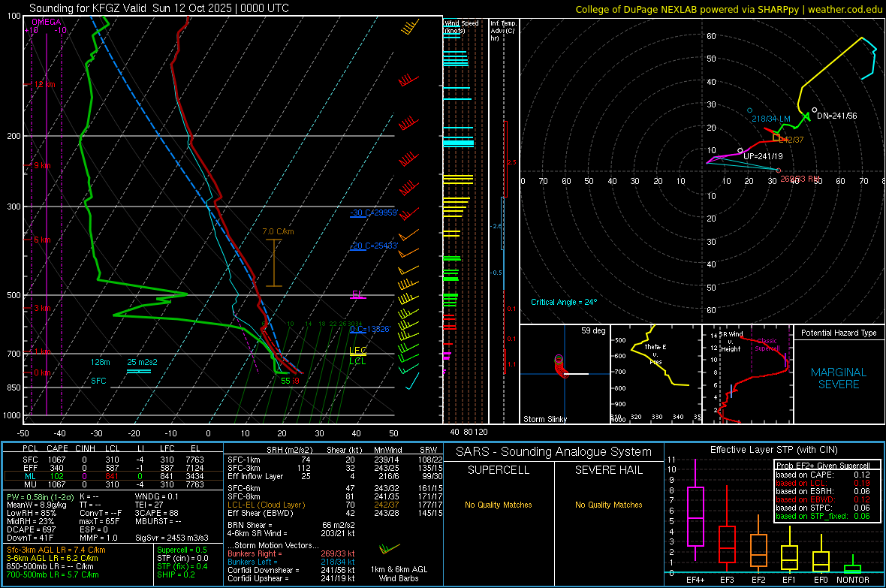Click the orange 242/37 hodograph marker label

click(791, 140)
